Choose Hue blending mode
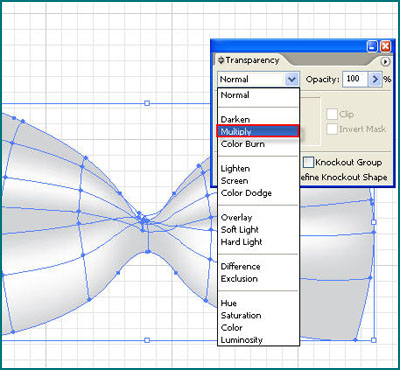Screen dimensions: 400x370 click(x=258, y=303)
